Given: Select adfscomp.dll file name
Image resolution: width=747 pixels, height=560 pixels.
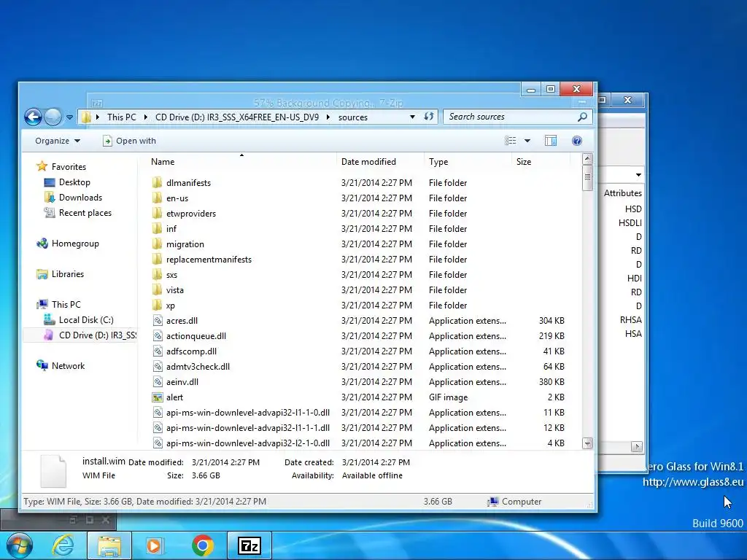Looking at the screenshot, I should click(192, 351).
